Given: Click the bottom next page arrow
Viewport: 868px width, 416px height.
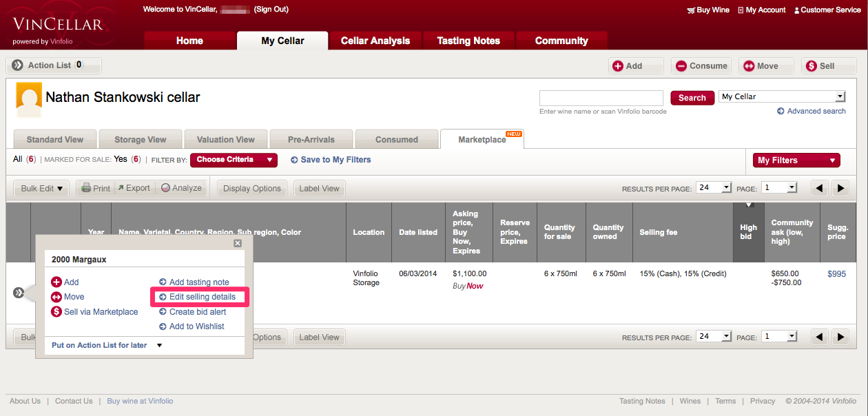Looking at the screenshot, I should coord(840,337).
